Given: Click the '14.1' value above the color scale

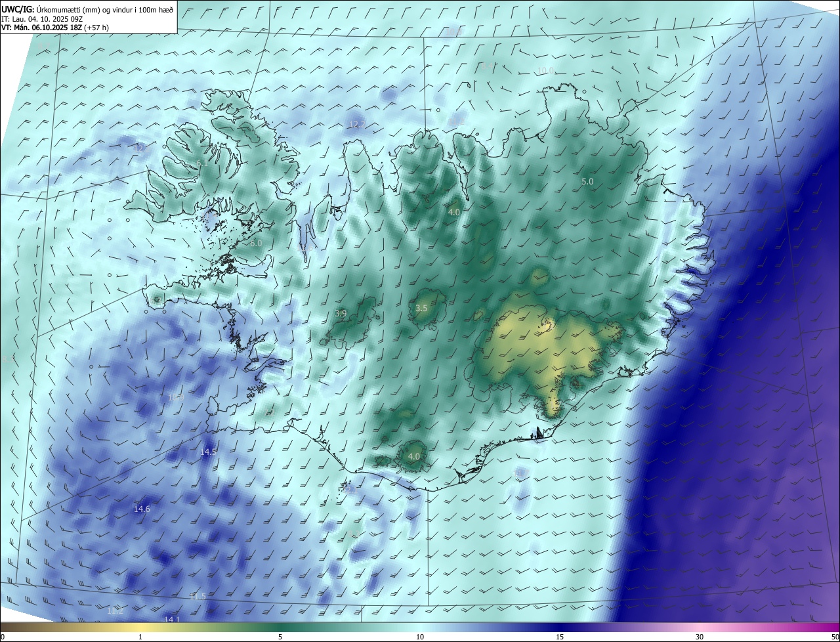Looking at the screenshot, I should pos(171,619).
